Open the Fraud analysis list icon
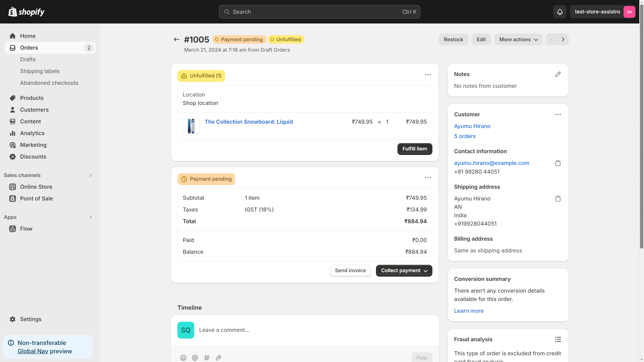 tap(558, 340)
